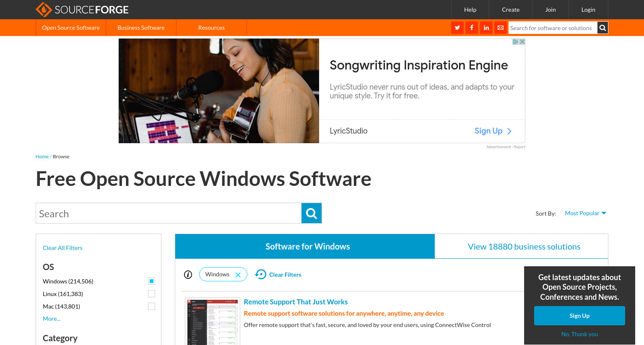Image resolution: width=644 pixels, height=345 pixels.
Task: Click Join in top navigation
Action: [551, 10]
